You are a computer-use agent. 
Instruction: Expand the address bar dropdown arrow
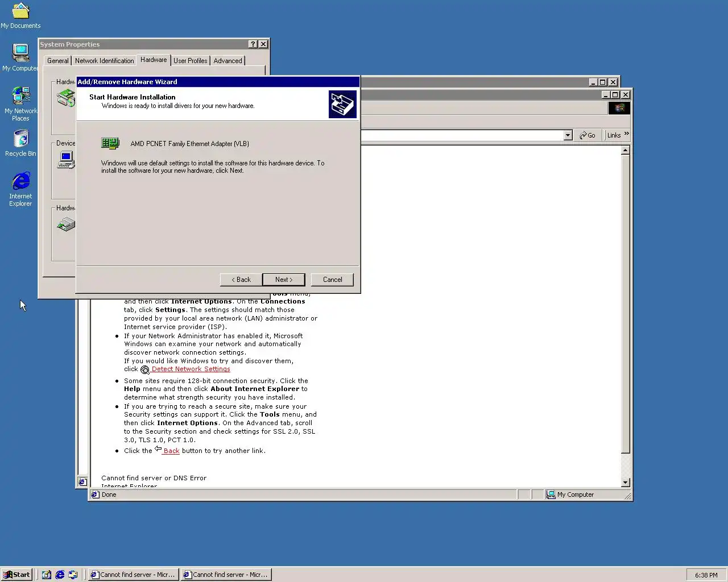[568, 135]
